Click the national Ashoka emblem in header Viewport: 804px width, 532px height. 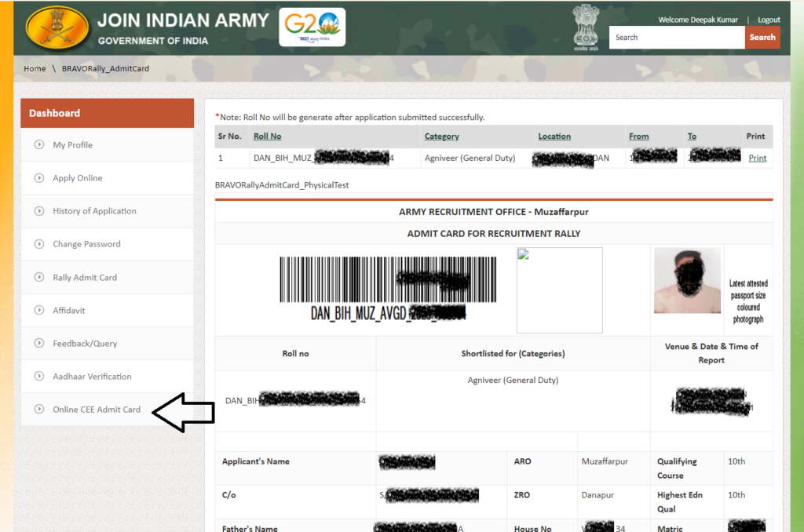586,27
